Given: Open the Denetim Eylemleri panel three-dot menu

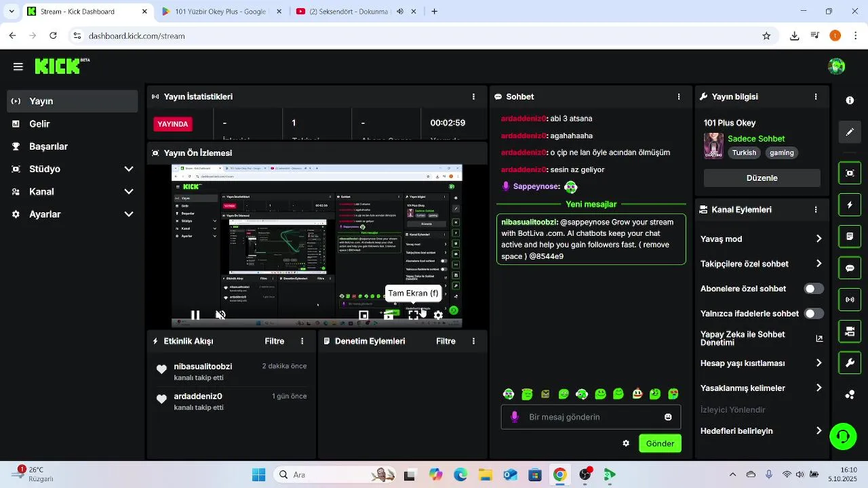Looking at the screenshot, I should [473, 342].
